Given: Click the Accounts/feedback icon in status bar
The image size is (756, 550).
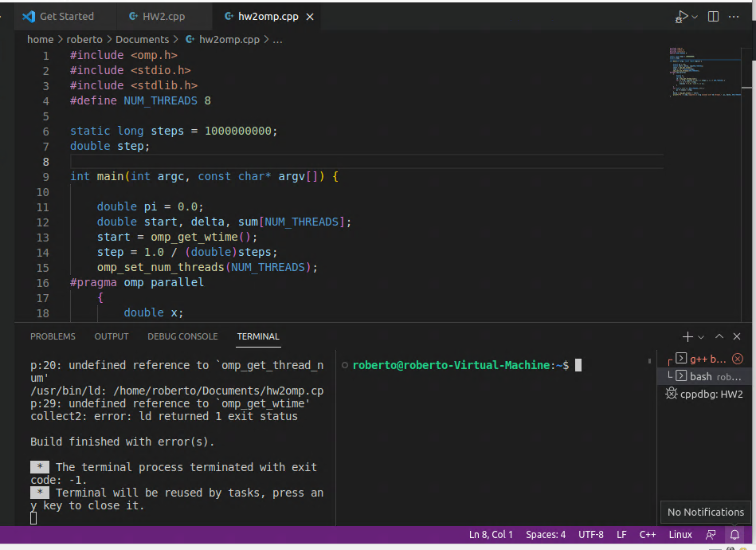Looking at the screenshot, I should 710,534.
